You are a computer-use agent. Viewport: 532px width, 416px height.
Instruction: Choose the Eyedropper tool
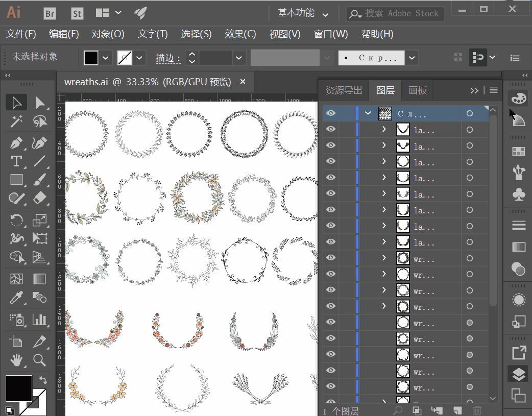(x=16, y=298)
